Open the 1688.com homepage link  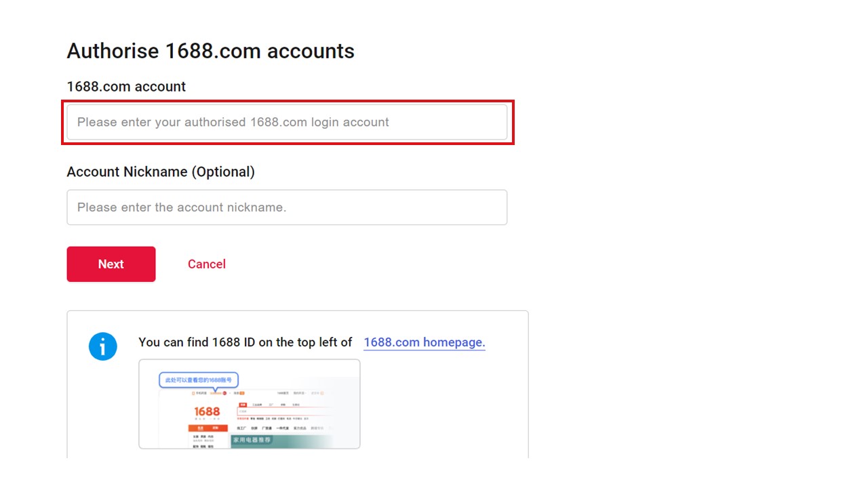point(425,342)
